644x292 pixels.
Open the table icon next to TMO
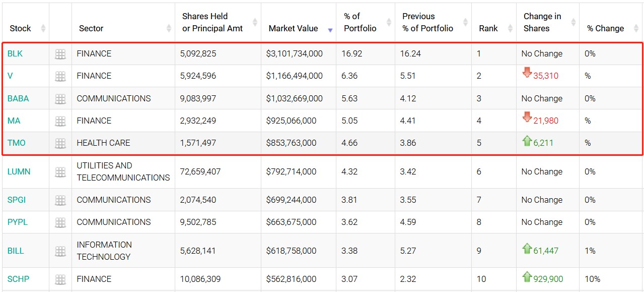pos(60,143)
